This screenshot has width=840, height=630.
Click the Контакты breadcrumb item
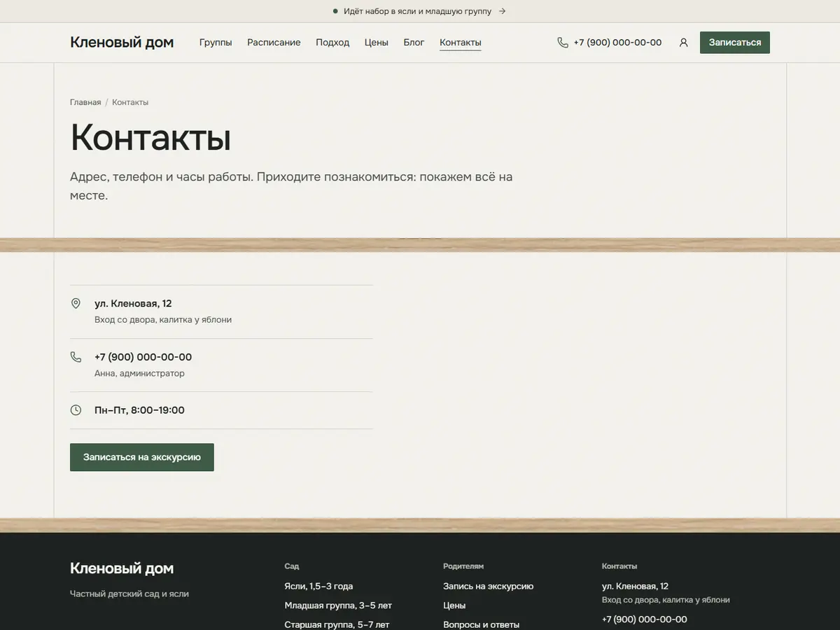[130, 102]
